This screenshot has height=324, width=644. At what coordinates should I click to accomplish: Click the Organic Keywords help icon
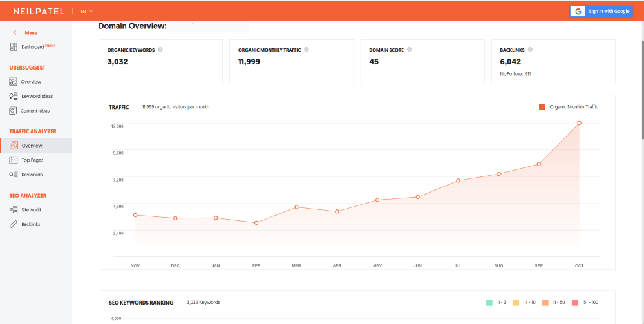160,50
